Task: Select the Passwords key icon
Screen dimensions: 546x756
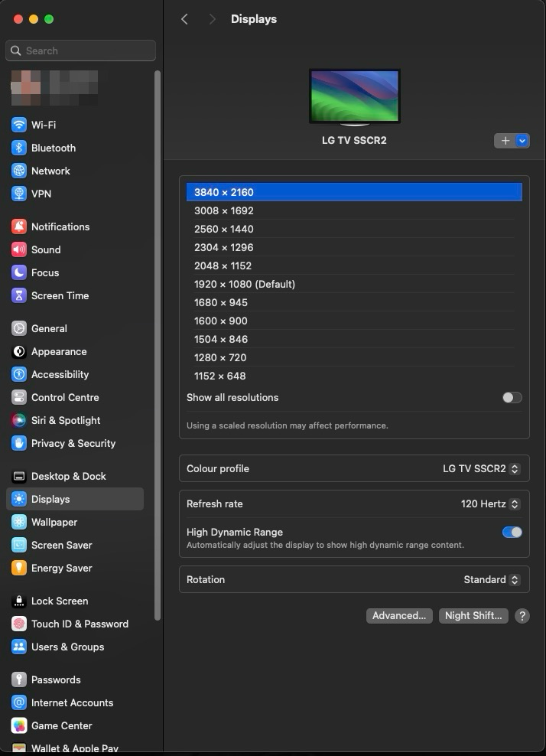Action: pyautogui.click(x=19, y=679)
